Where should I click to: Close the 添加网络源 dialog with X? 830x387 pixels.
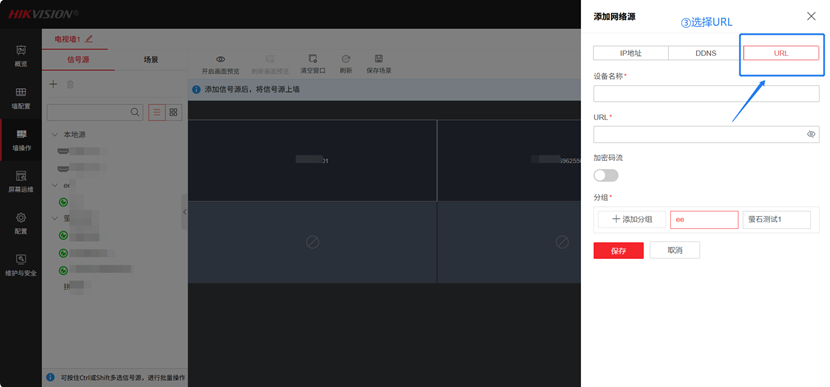811,16
